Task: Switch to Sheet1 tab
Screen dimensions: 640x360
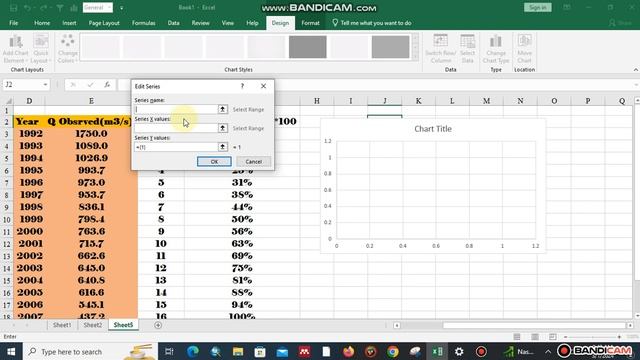Action: click(x=62, y=325)
